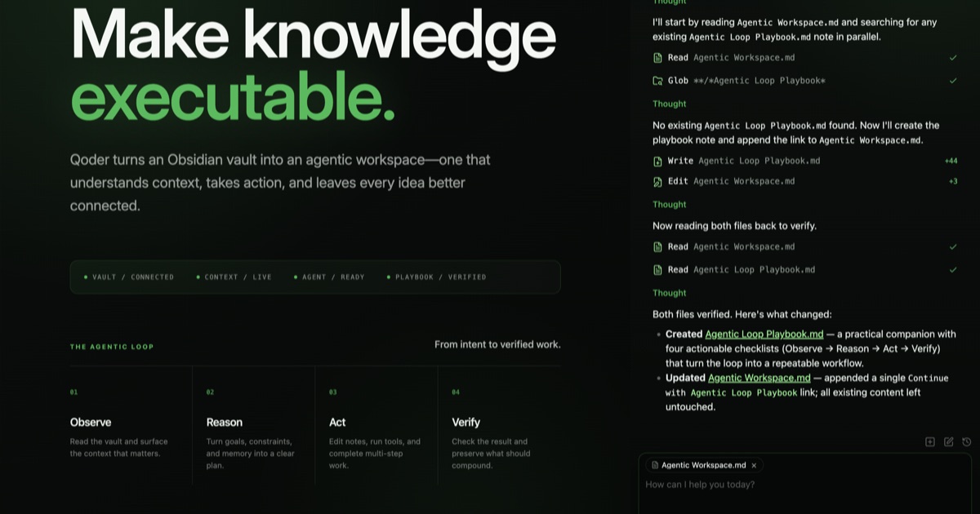Image resolution: width=980 pixels, height=514 pixels.
Task: Click the pencil compose icon above input
Action: [x=948, y=441]
